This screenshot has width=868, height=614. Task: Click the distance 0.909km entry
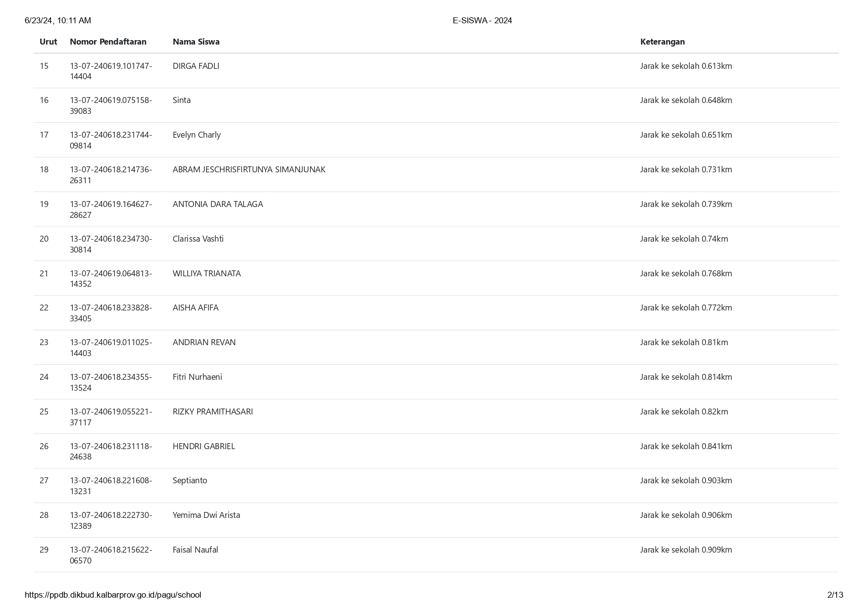(x=686, y=550)
